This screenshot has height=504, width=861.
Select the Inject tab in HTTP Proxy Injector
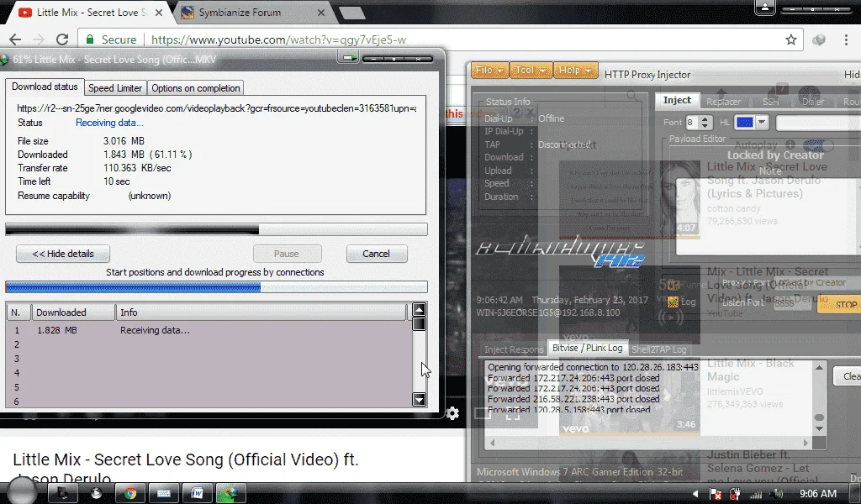click(x=677, y=100)
